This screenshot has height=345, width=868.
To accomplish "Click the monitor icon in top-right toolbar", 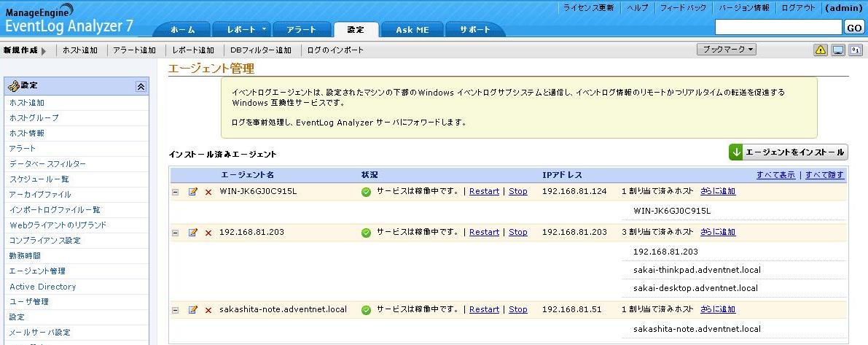I will 838,50.
